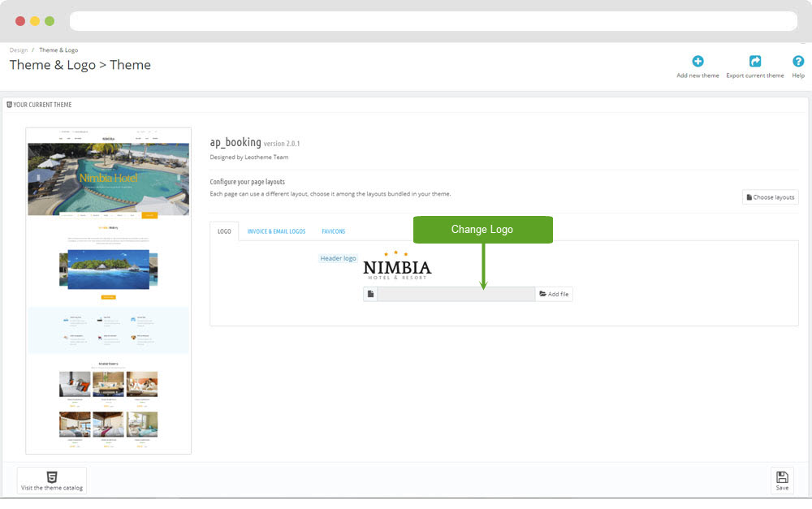This screenshot has height=509, width=812.
Task: Click the Header logo label
Action: (338, 258)
